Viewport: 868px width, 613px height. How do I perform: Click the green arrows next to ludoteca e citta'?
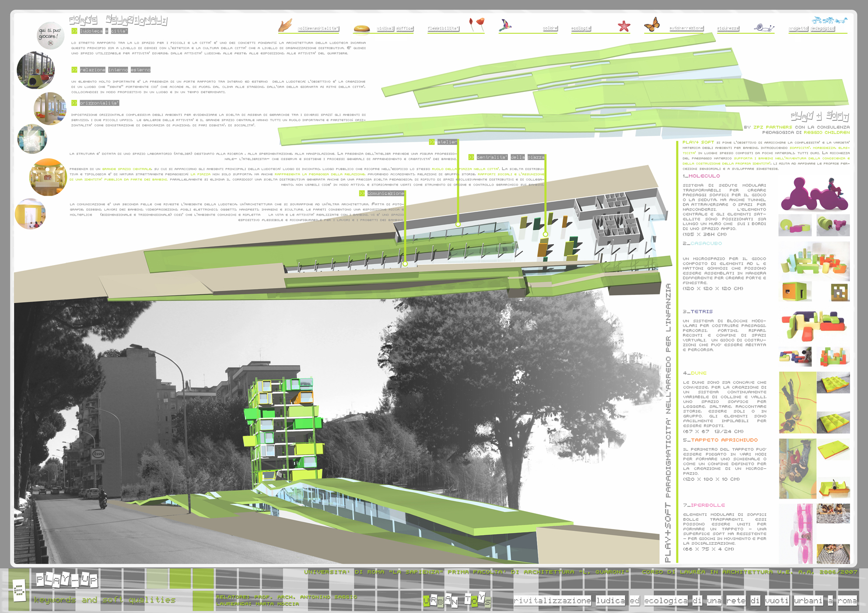[74, 31]
